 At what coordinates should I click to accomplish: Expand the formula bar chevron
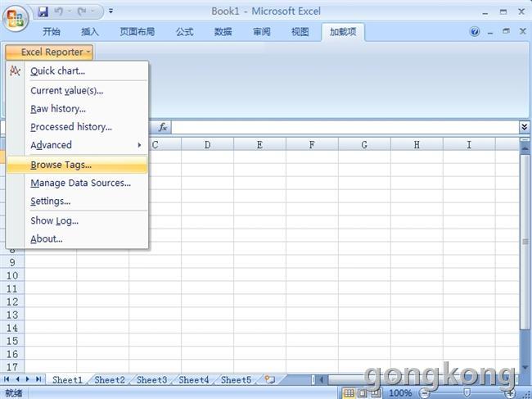point(524,127)
